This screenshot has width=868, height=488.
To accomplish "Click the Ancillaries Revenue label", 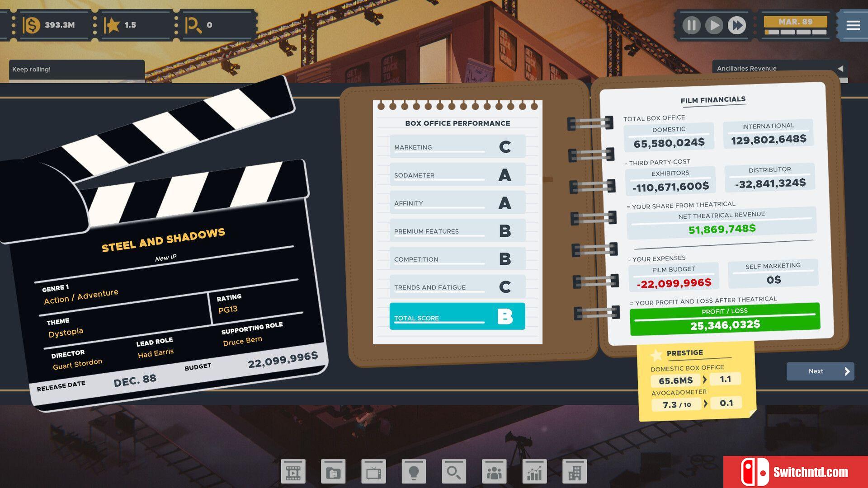I will pyautogui.click(x=746, y=68).
